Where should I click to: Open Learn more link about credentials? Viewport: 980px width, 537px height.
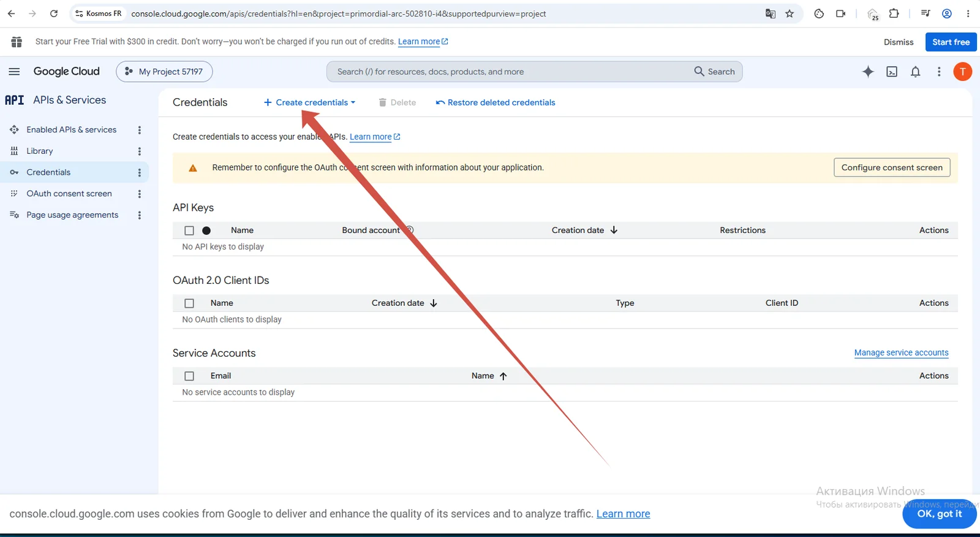click(375, 137)
